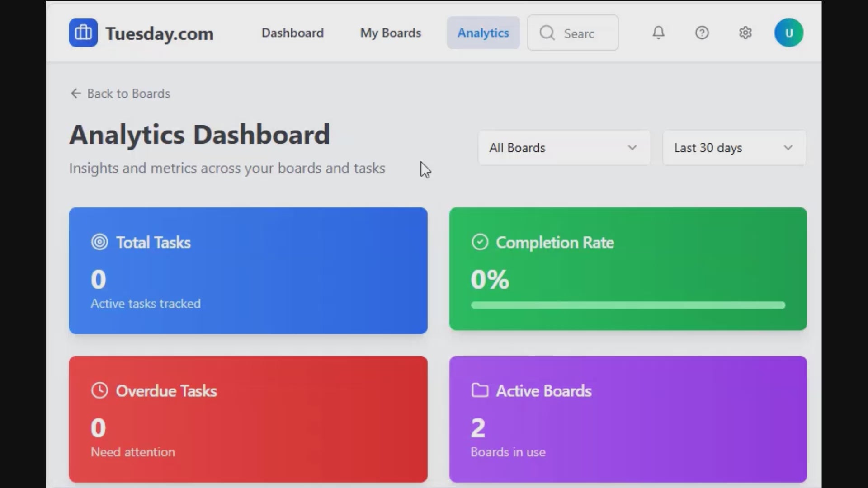Open notifications bell icon
Image resolution: width=868 pixels, height=488 pixels.
(x=658, y=33)
